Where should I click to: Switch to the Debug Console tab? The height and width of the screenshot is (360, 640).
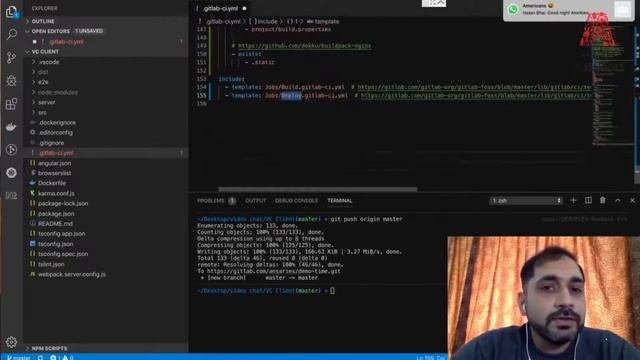click(x=296, y=201)
